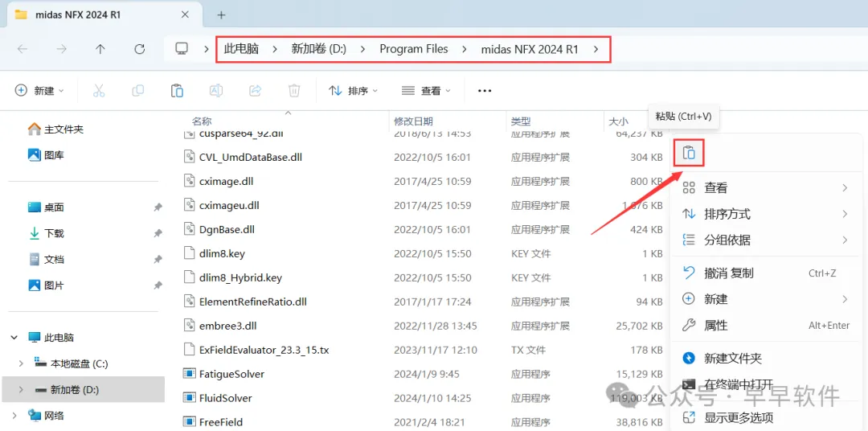Sort by the 类型 column header

pyautogui.click(x=521, y=121)
